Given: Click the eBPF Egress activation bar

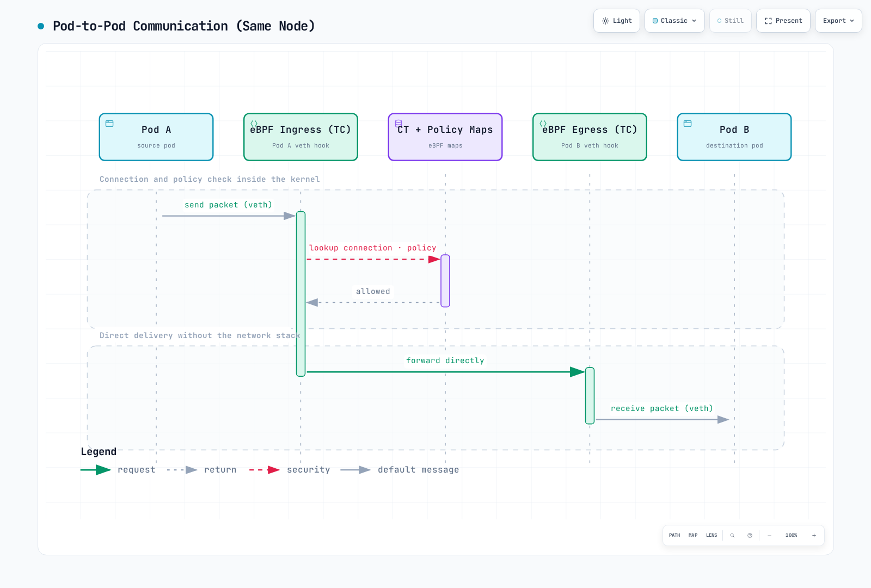Looking at the screenshot, I should (590, 396).
